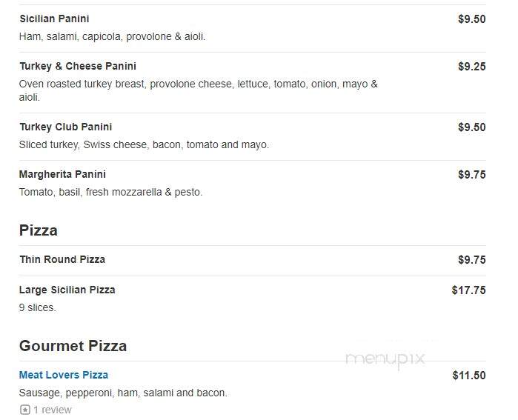Click the Pizza section heading
This screenshot has height=420, width=518.
point(39,230)
